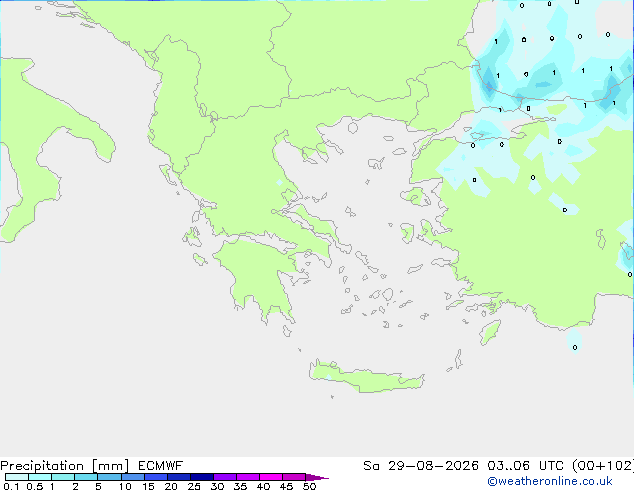Click the '25' legend scale label

pos(194,486)
